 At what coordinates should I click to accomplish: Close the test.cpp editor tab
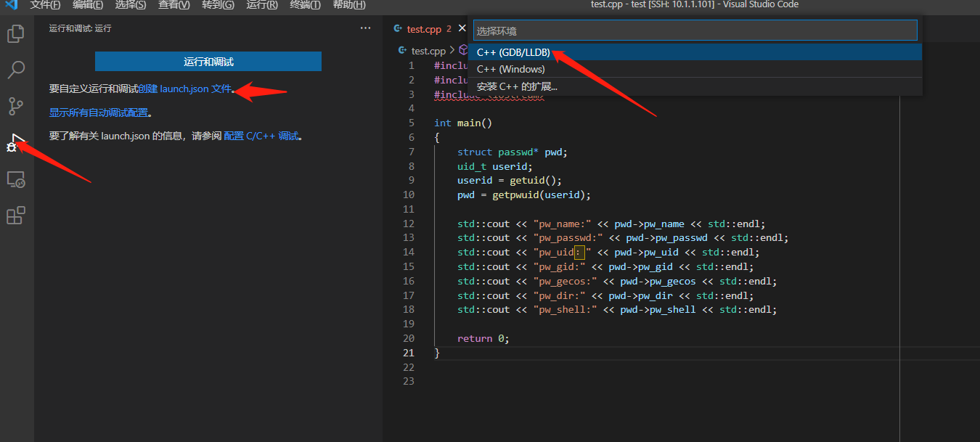coord(462,29)
